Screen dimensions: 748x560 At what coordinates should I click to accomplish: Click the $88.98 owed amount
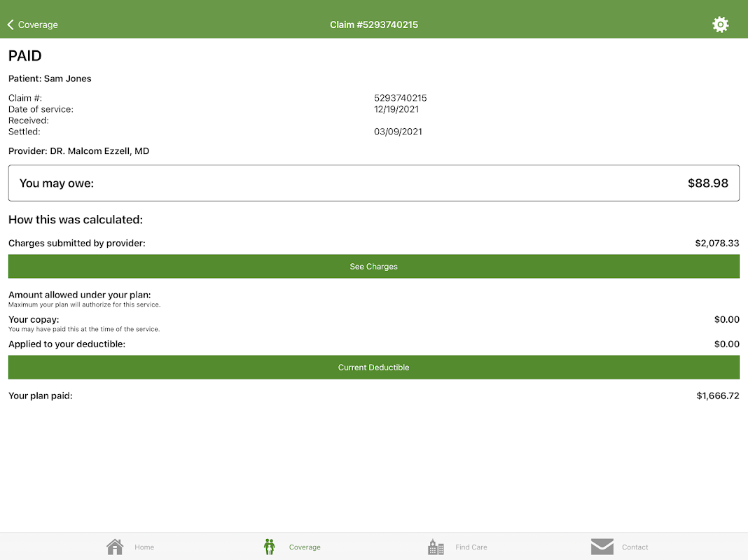coord(707,183)
